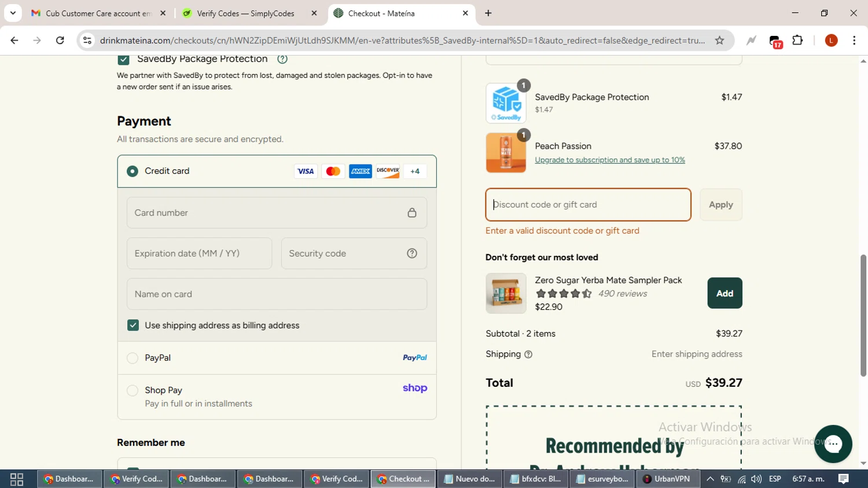Close the Verify Codes tab
Image resolution: width=868 pixels, height=488 pixels.
[x=314, y=13]
